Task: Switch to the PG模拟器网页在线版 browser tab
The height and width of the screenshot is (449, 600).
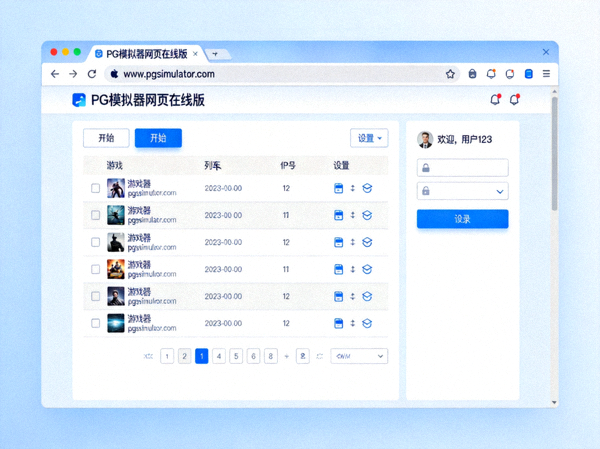Action: [146, 54]
